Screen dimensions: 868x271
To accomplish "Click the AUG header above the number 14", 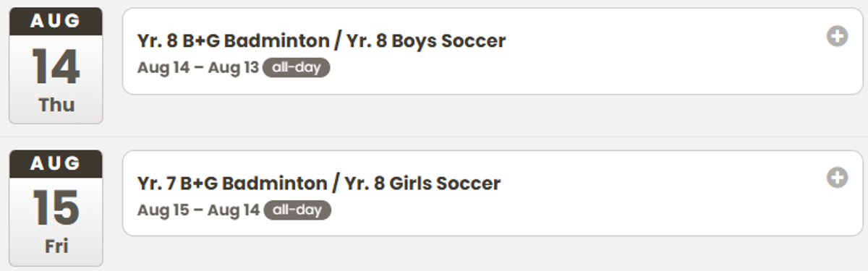I will [x=56, y=22].
